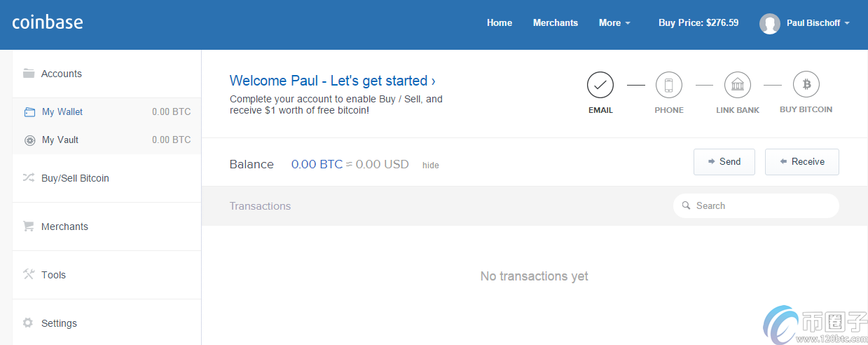Click the Link Bank building icon
Viewport: 868px width, 345px height.
tap(737, 86)
